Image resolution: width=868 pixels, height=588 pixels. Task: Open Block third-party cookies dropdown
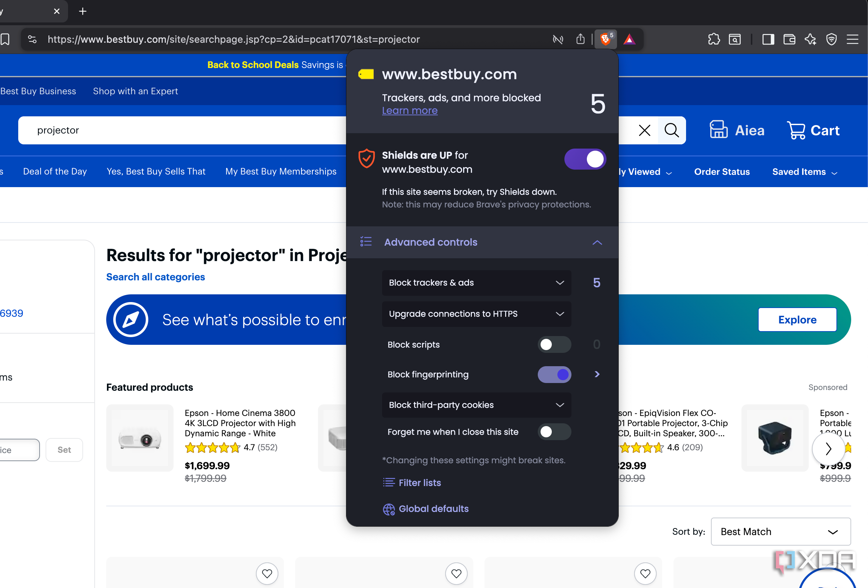point(476,405)
